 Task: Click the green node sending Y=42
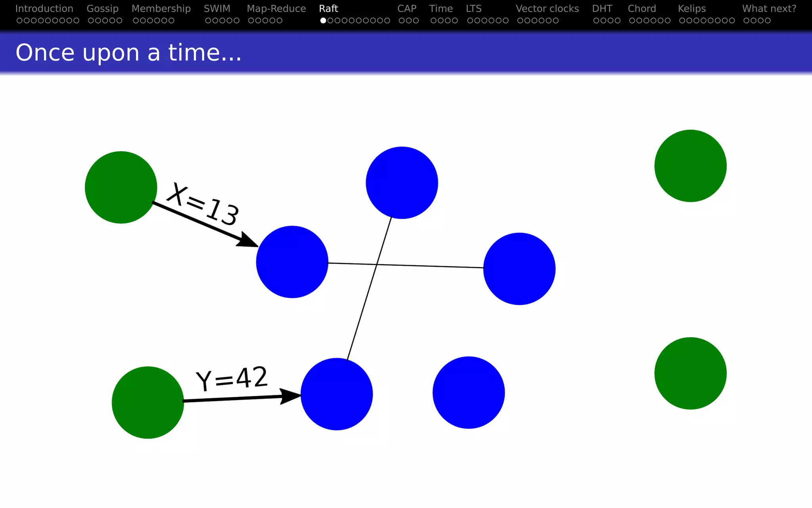click(x=148, y=402)
